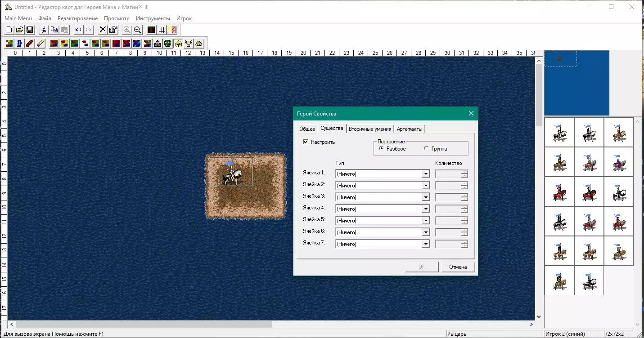Expand the Ячейка 3 creature type dropdown

[x=426, y=197]
